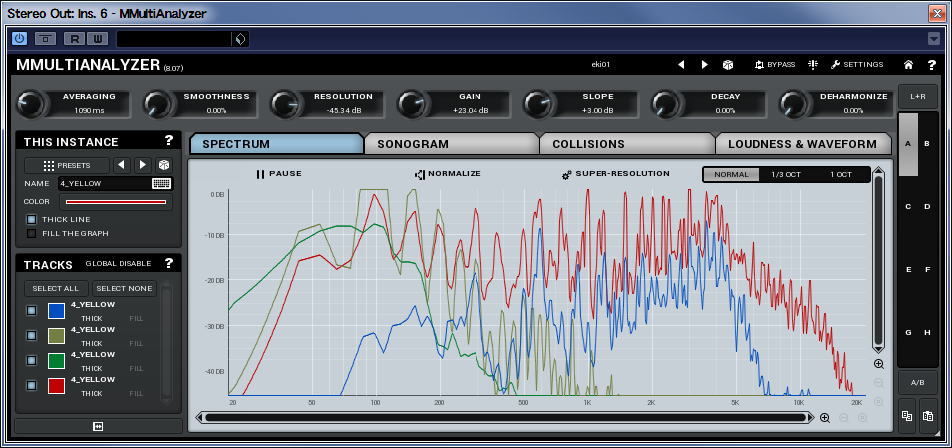Screen dimensions: 952x448
Task: Click the horizontal zoom-in magnifier
Action: tap(824, 418)
